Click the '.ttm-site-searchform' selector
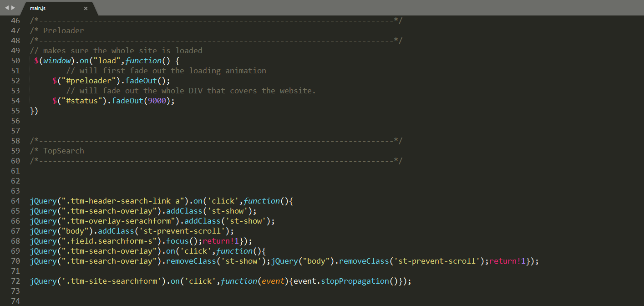The height and width of the screenshot is (306, 644). tap(112, 281)
